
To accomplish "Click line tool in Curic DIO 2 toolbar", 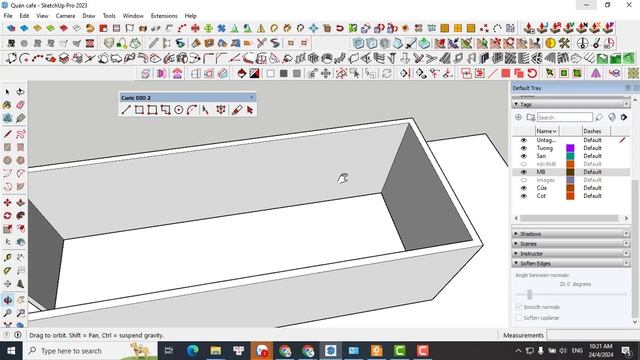I will [x=126, y=110].
